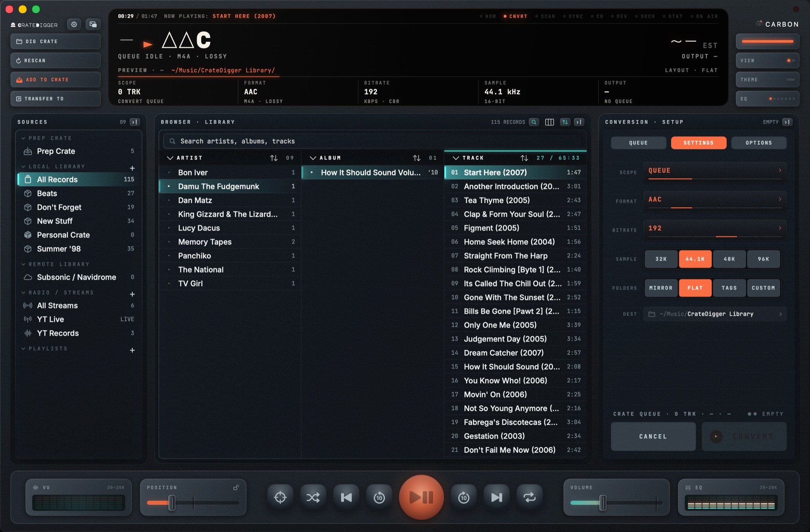Adjust the Volume slider handle
The height and width of the screenshot is (532, 810).
(603, 502)
